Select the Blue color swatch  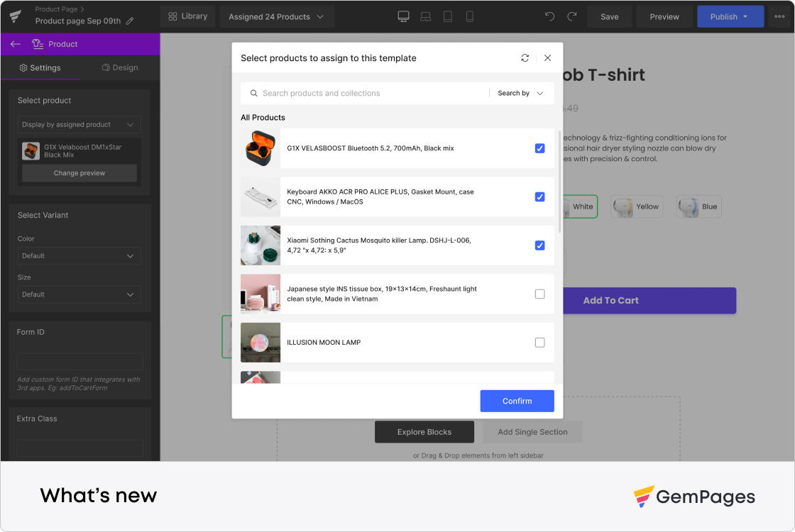[698, 206]
